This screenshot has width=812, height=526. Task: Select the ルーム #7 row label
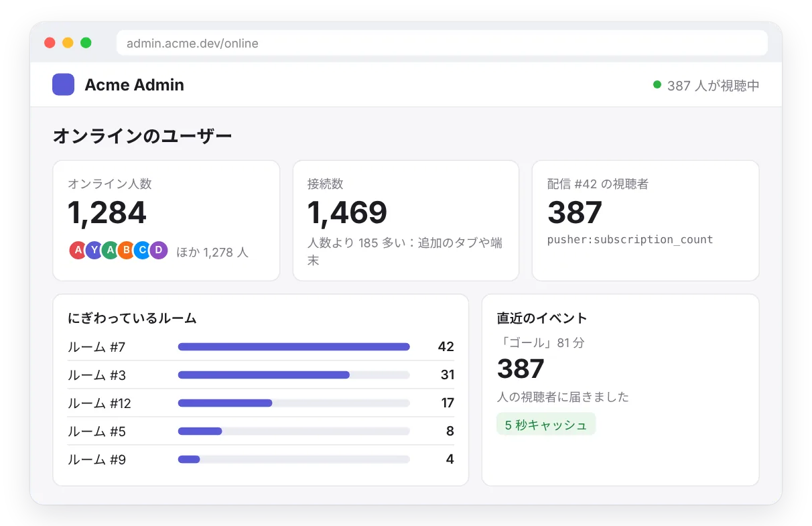pos(96,347)
